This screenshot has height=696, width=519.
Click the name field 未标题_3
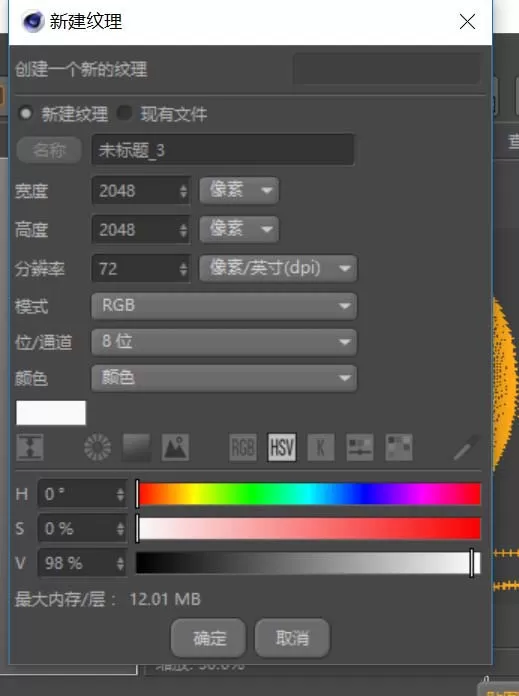pyautogui.click(x=223, y=150)
